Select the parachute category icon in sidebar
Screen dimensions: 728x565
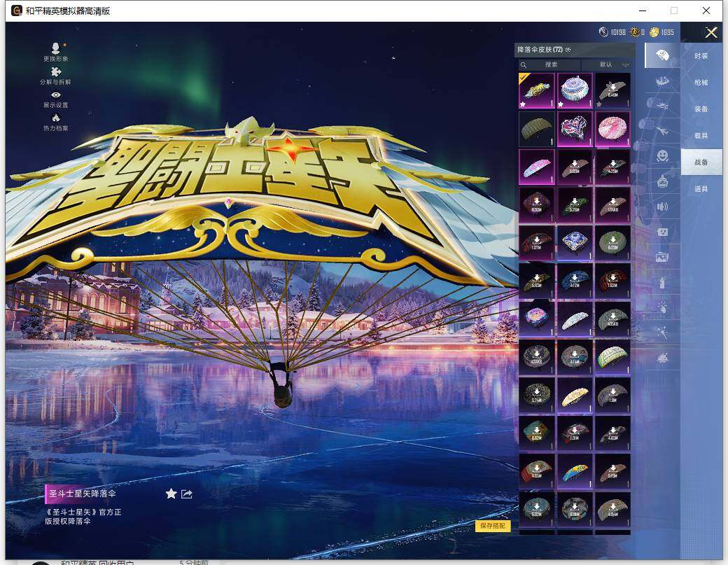662,55
